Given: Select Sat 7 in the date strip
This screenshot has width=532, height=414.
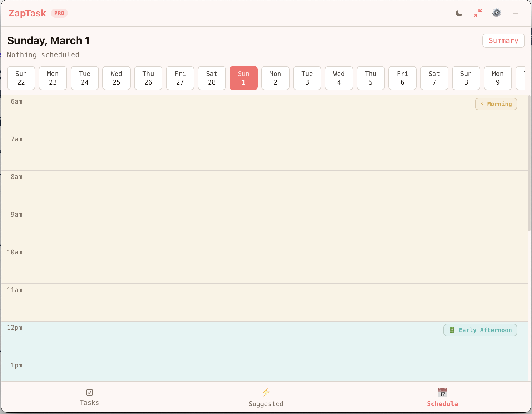Looking at the screenshot, I should (x=434, y=78).
